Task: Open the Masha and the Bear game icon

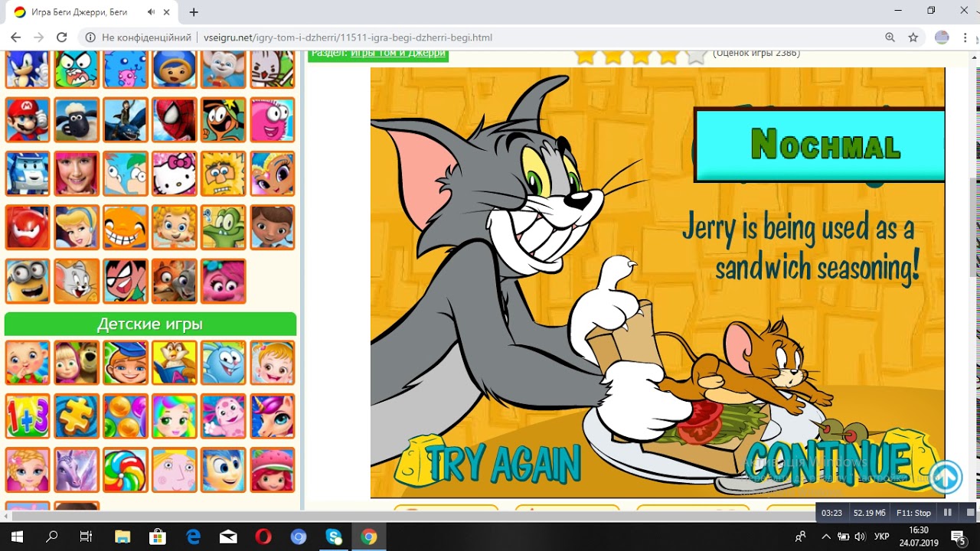Action: click(x=77, y=363)
